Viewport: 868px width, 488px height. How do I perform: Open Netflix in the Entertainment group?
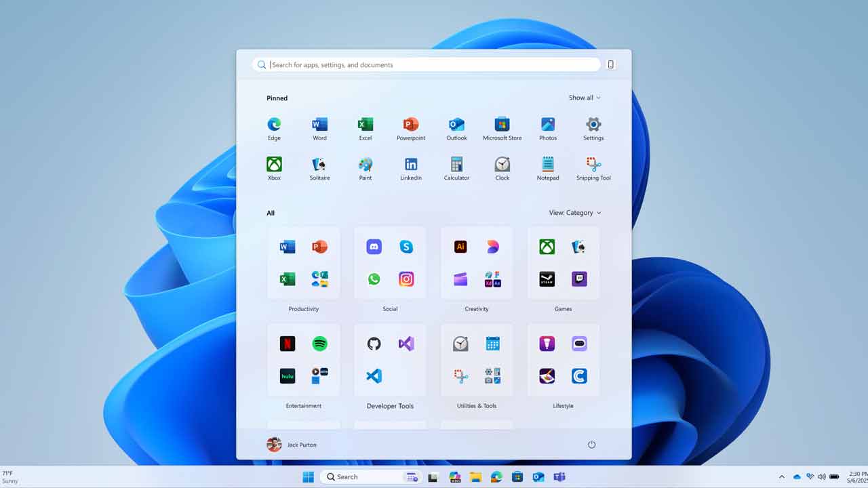coord(288,344)
